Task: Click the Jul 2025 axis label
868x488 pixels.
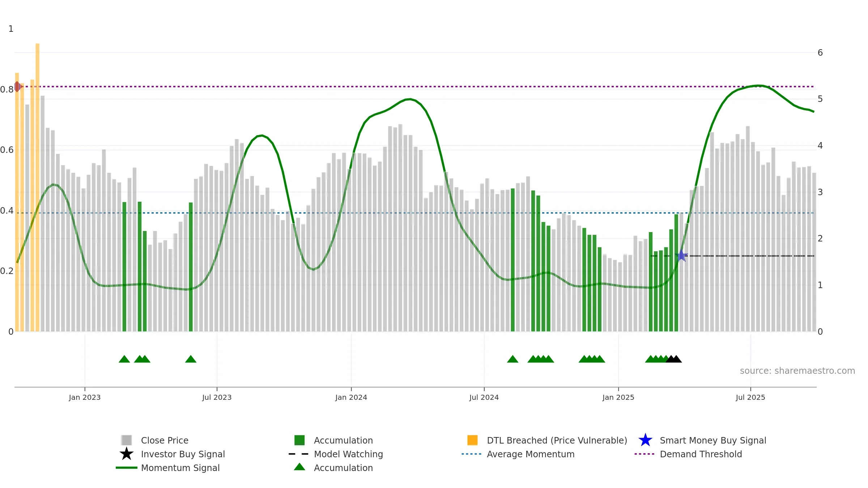Action: click(x=750, y=397)
